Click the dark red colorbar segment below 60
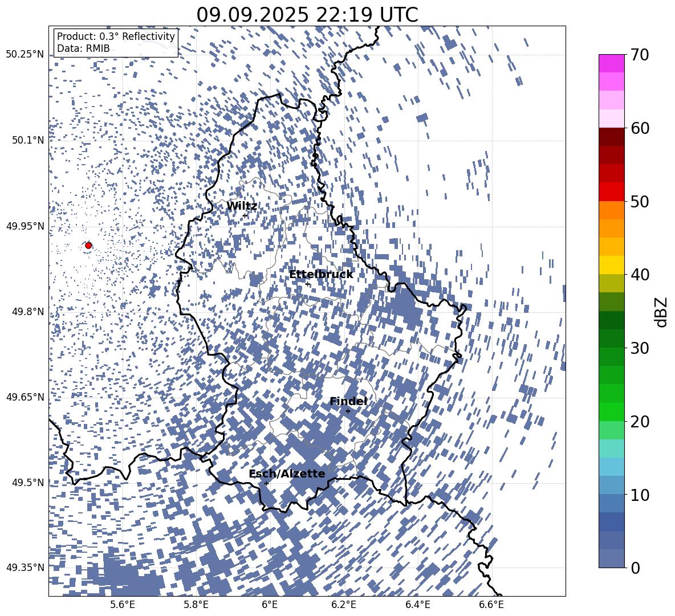The width and height of the screenshot is (675, 616). click(x=611, y=137)
